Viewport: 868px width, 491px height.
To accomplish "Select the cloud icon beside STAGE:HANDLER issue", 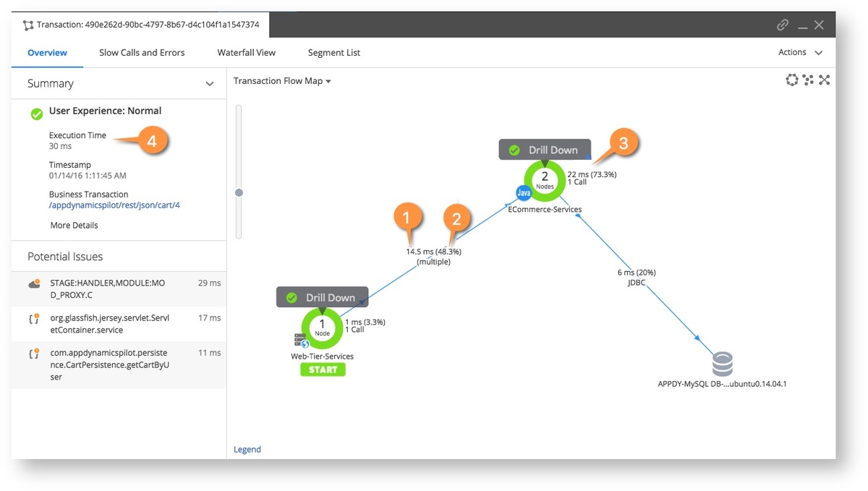I will [x=34, y=283].
